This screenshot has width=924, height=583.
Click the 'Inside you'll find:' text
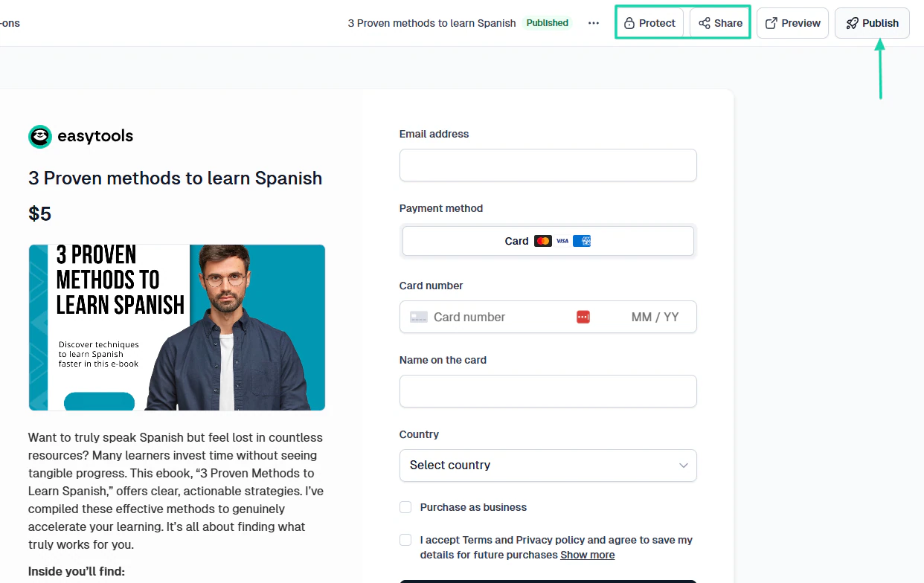pyautogui.click(x=77, y=572)
